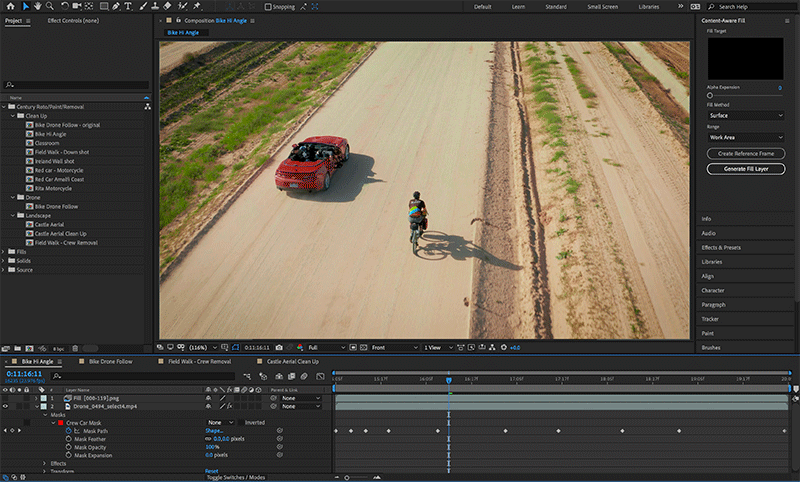Select the Hand tool in the toolbar
Image resolution: width=800 pixels, height=482 pixels.
[39, 6]
